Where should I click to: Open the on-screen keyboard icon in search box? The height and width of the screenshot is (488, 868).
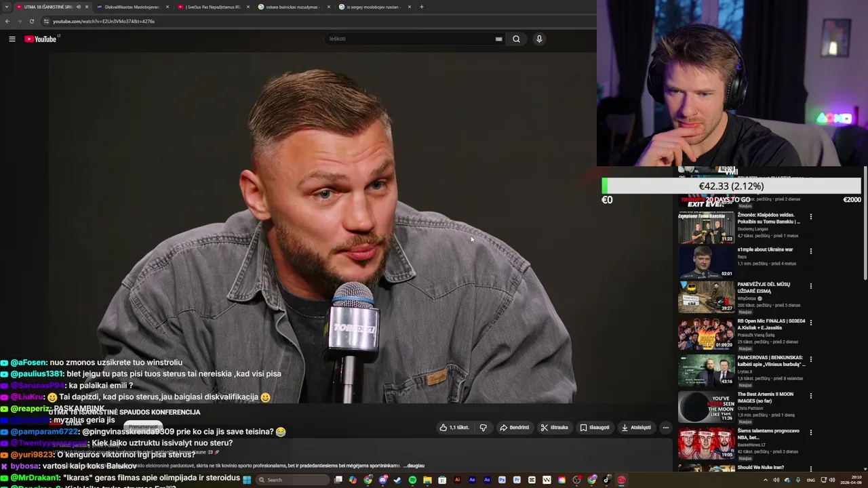point(498,39)
